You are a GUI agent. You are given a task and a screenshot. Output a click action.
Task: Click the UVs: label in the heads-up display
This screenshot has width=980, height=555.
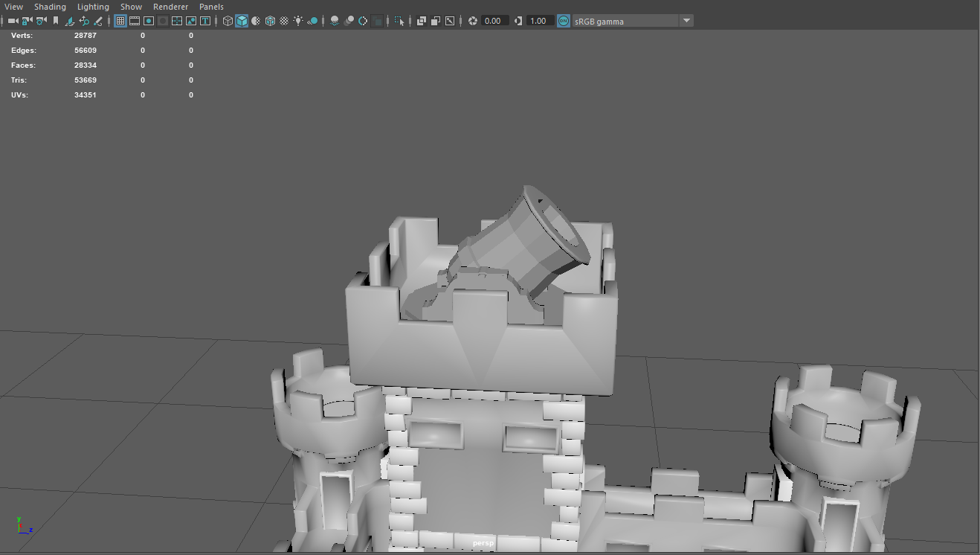click(x=20, y=95)
